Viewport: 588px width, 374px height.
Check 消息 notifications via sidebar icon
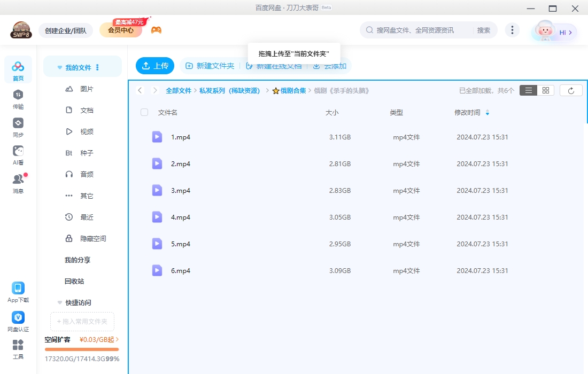(18, 181)
